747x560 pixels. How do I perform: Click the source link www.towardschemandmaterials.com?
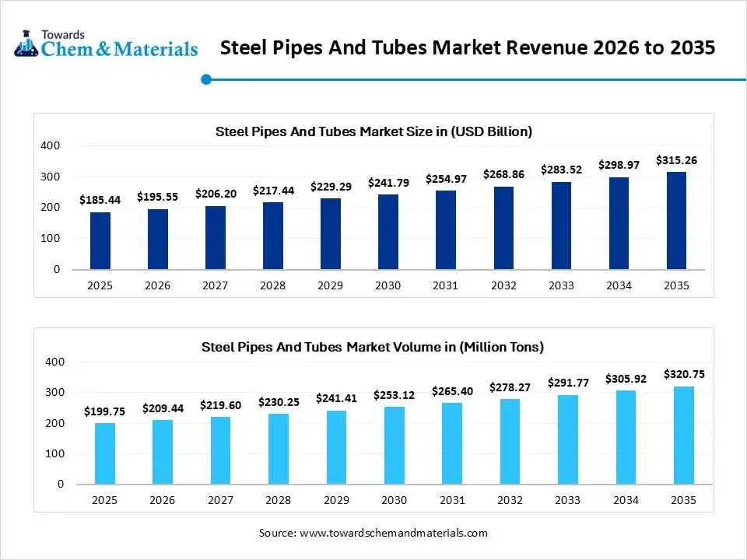tap(394, 533)
